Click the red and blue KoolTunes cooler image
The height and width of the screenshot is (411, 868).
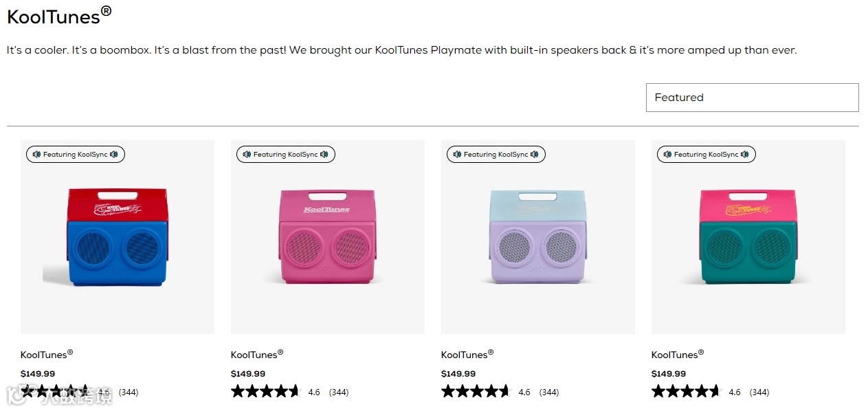click(117, 237)
